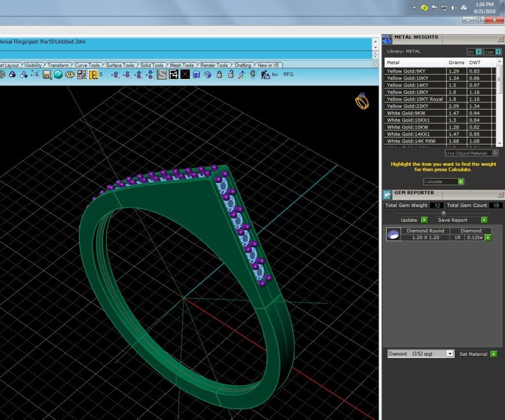The width and height of the screenshot is (505, 420).
Task: Click the four-viewport layout icon
Action: click(x=81, y=75)
